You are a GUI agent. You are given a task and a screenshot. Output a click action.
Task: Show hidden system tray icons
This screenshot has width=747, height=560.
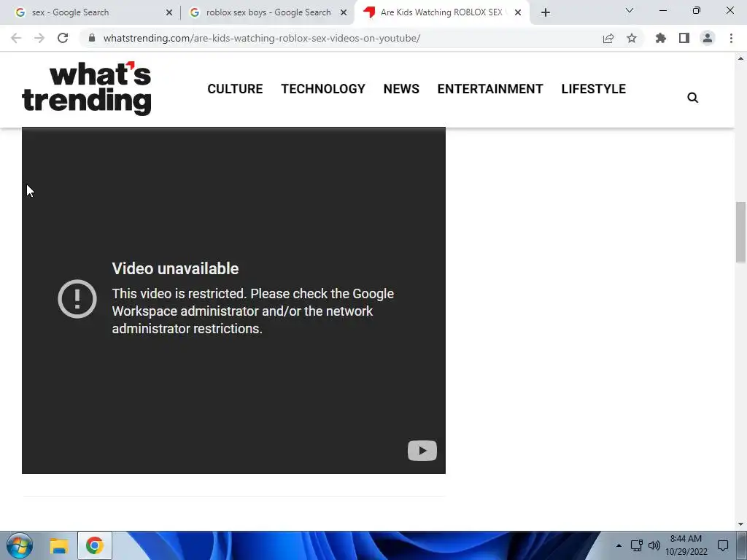click(619, 545)
